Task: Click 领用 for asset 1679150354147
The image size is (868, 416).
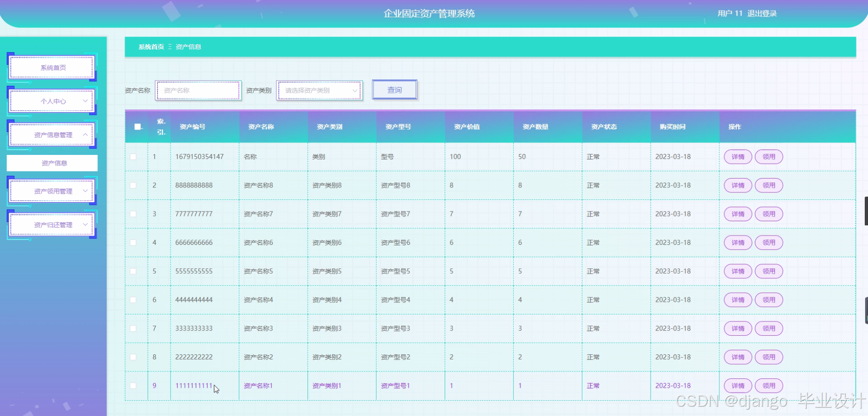Action: (769, 157)
